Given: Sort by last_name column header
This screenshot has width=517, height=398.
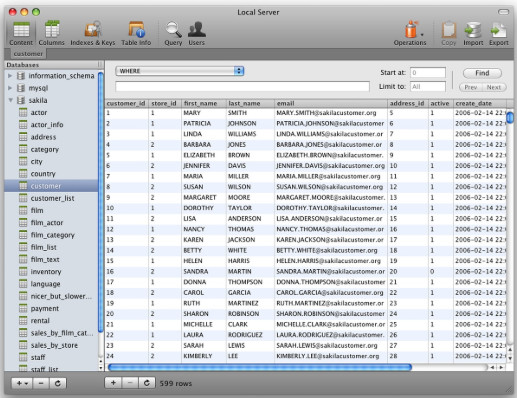Looking at the screenshot, I should coord(250,103).
